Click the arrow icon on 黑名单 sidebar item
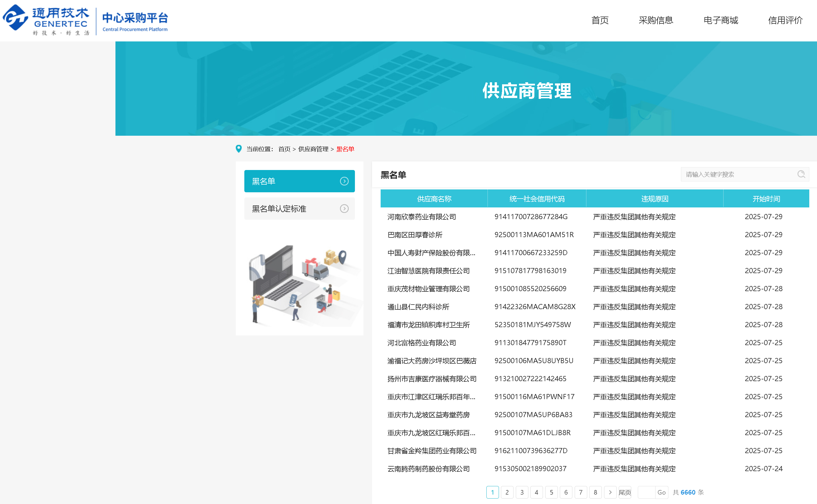The height and width of the screenshot is (504, 817). coord(344,181)
